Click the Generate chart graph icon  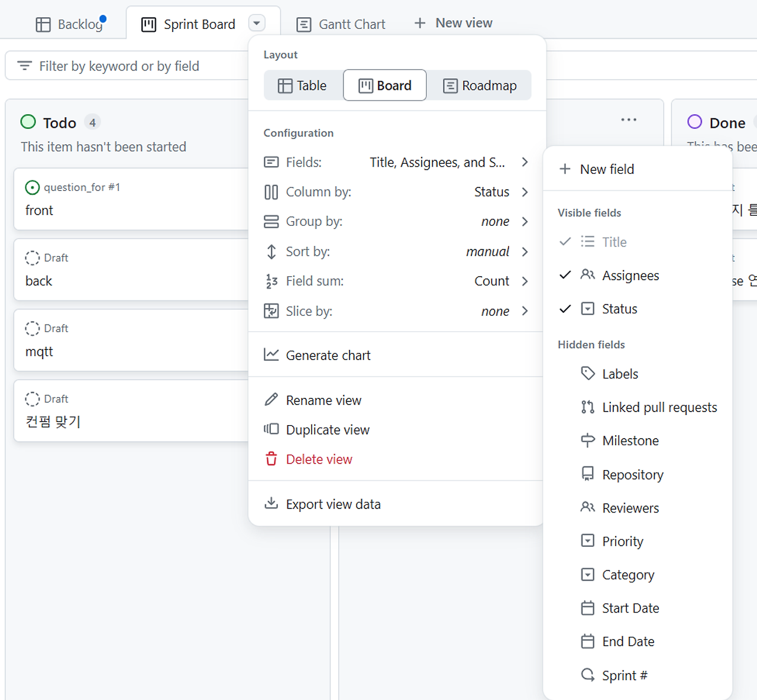tap(271, 355)
